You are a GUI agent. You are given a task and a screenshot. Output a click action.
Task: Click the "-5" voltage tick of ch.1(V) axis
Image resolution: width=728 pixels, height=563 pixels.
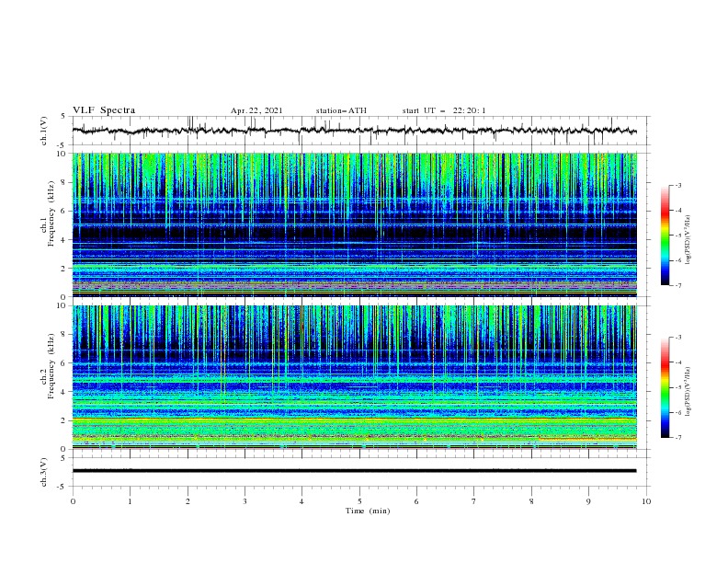click(x=63, y=145)
